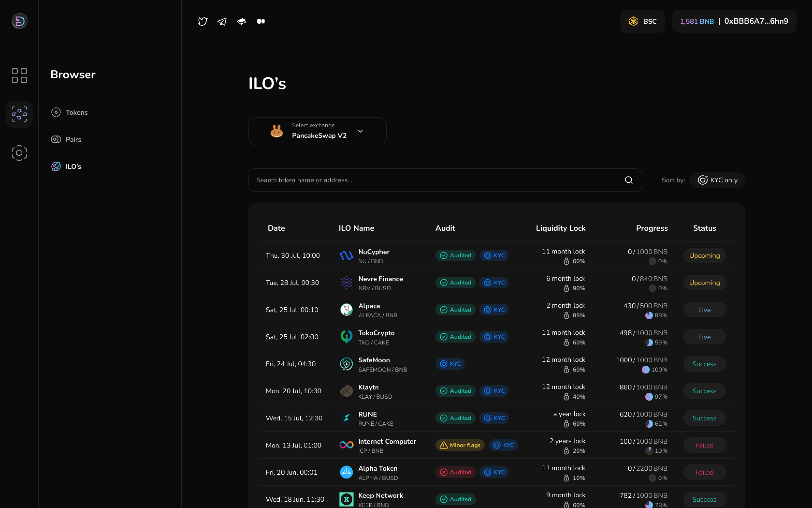The height and width of the screenshot is (508, 812).
Task: Open the ILO's section in sidebar
Action: coord(66,167)
